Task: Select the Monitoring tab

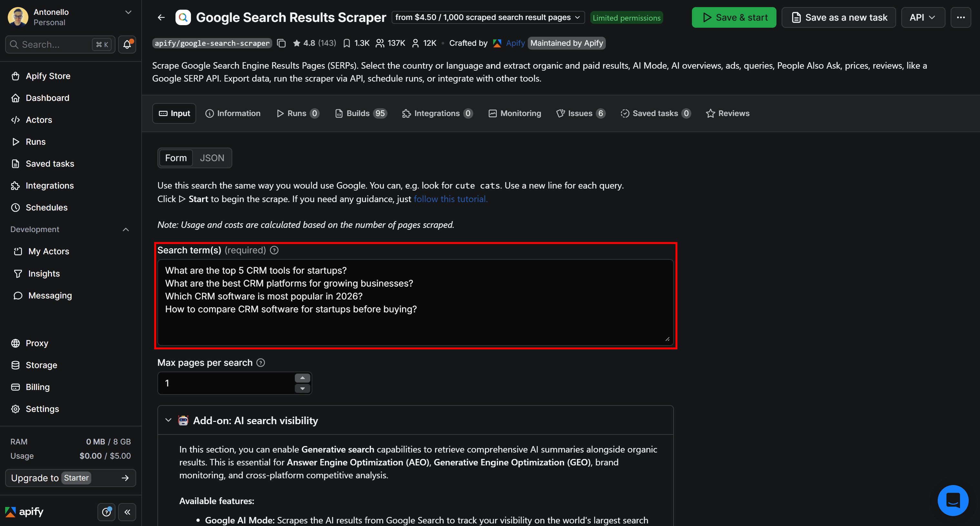Action: 515,113
